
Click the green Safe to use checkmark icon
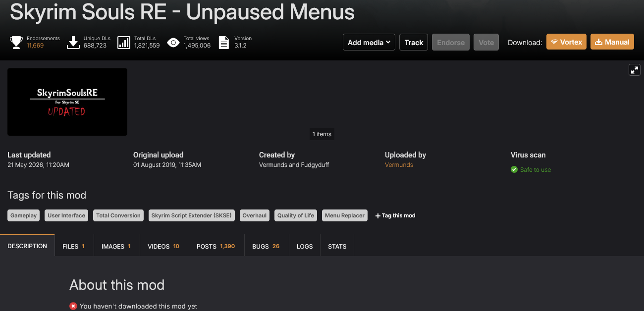514,169
